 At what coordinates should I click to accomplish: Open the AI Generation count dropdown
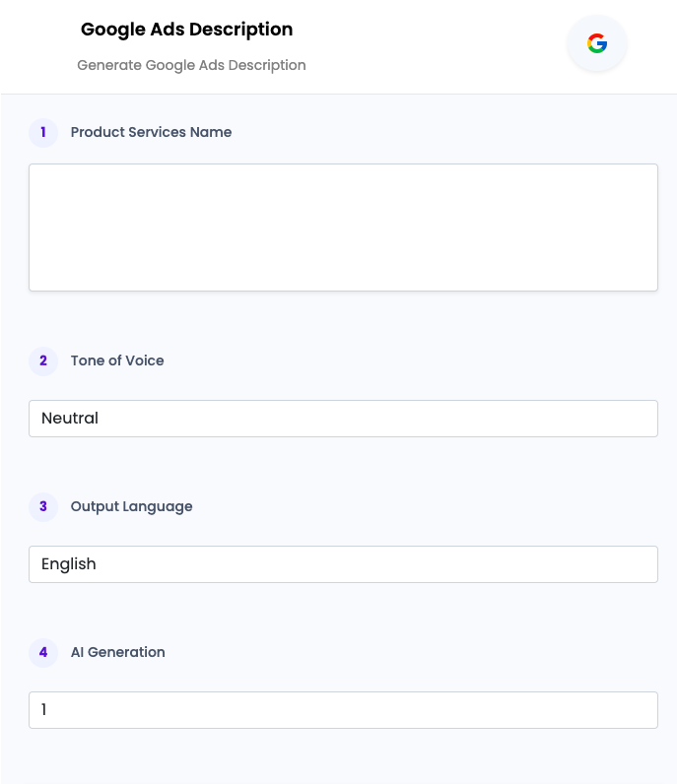coord(343,710)
